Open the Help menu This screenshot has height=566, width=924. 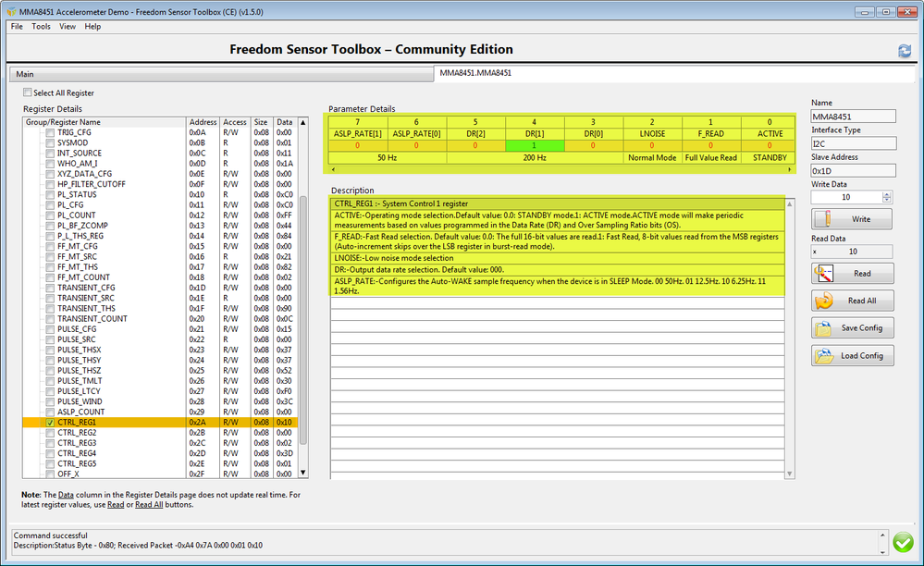pyautogui.click(x=92, y=27)
